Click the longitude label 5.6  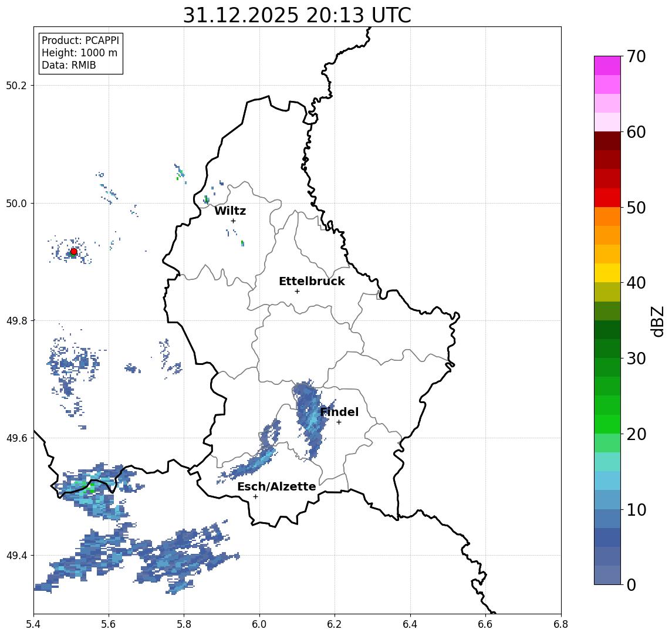109,624
